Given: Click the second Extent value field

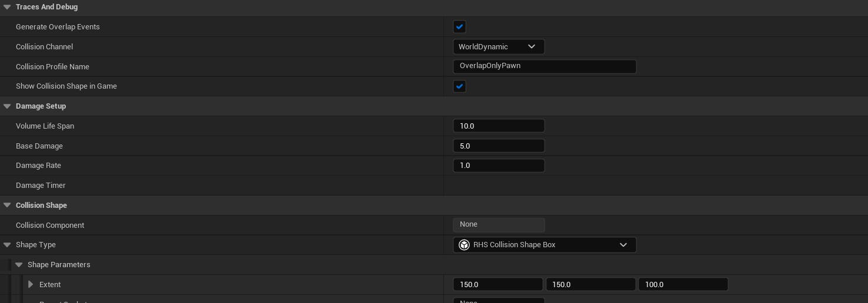Looking at the screenshot, I should pos(590,285).
